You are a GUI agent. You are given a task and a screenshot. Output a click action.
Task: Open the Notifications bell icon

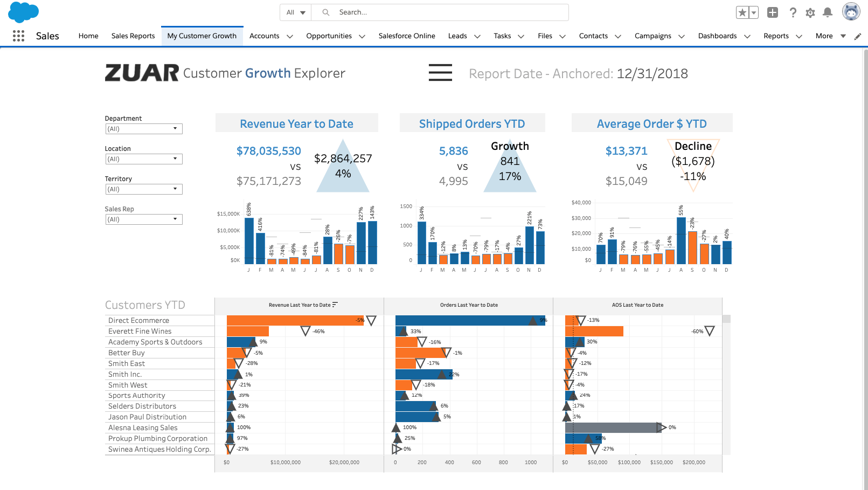(x=828, y=12)
